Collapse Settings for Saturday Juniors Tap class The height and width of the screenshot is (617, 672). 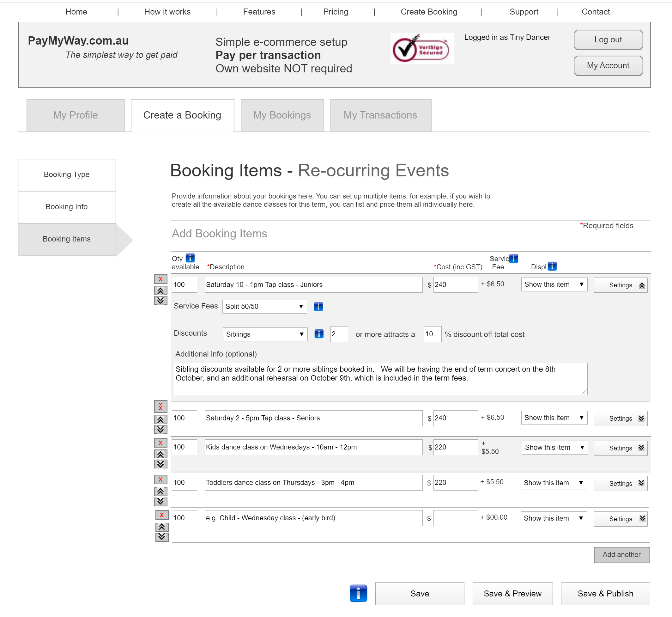point(620,285)
